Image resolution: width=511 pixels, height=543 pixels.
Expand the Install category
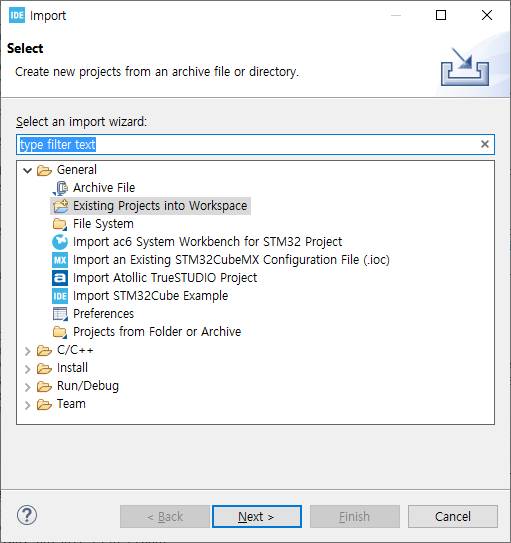(27, 369)
